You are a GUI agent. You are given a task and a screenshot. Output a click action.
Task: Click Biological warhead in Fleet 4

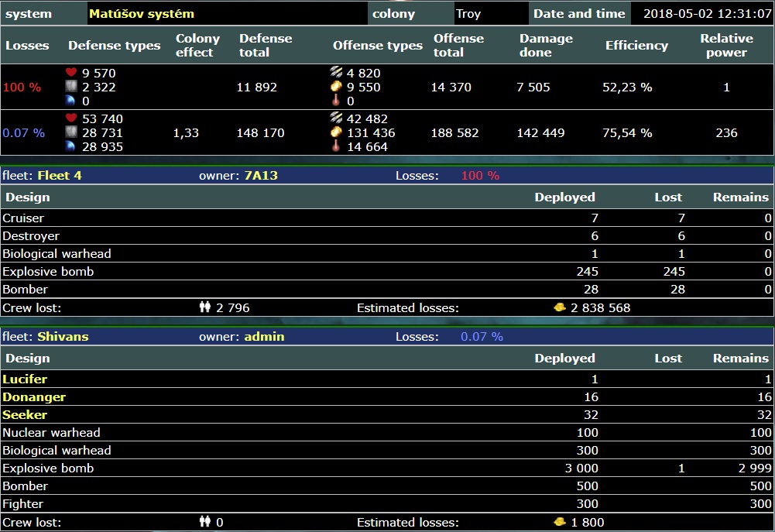click(x=57, y=254)
